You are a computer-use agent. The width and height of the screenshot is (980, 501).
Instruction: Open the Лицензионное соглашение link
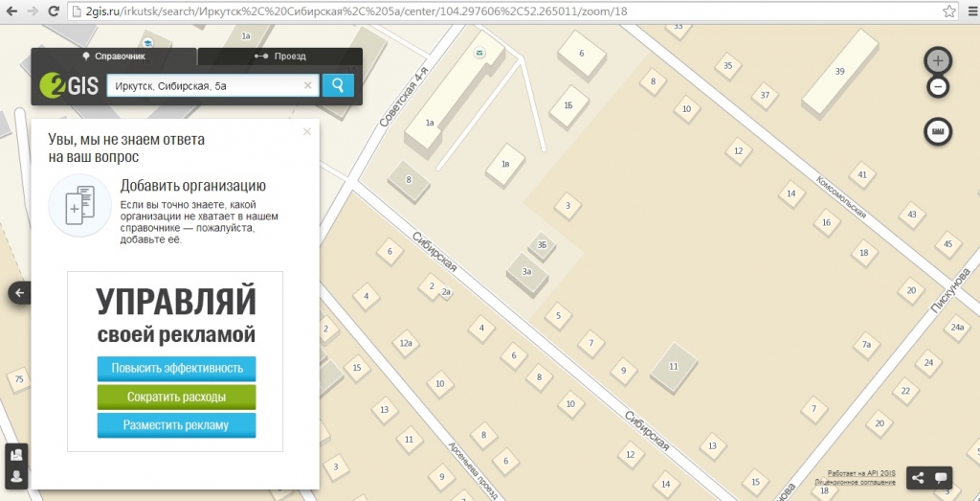(x=855, y=482)
